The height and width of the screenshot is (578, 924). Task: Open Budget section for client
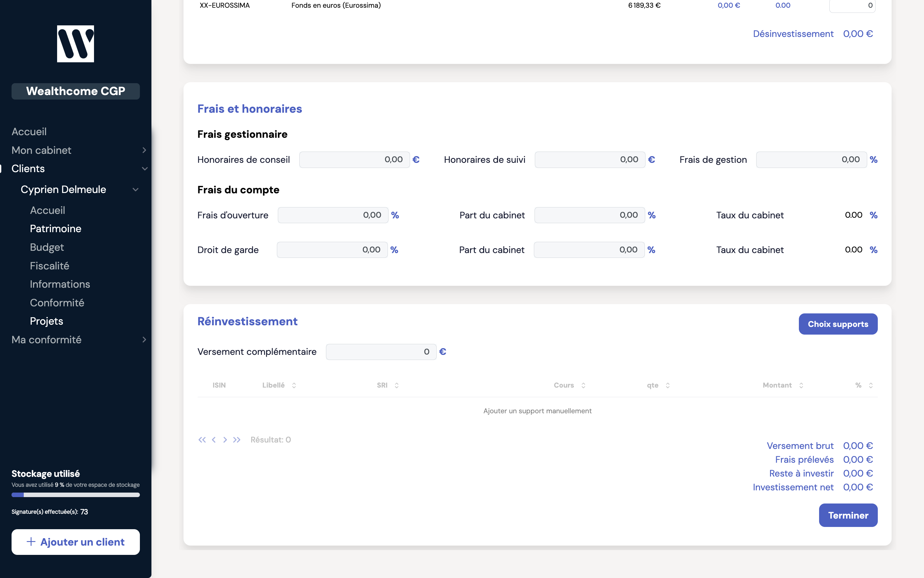point(47,247)
